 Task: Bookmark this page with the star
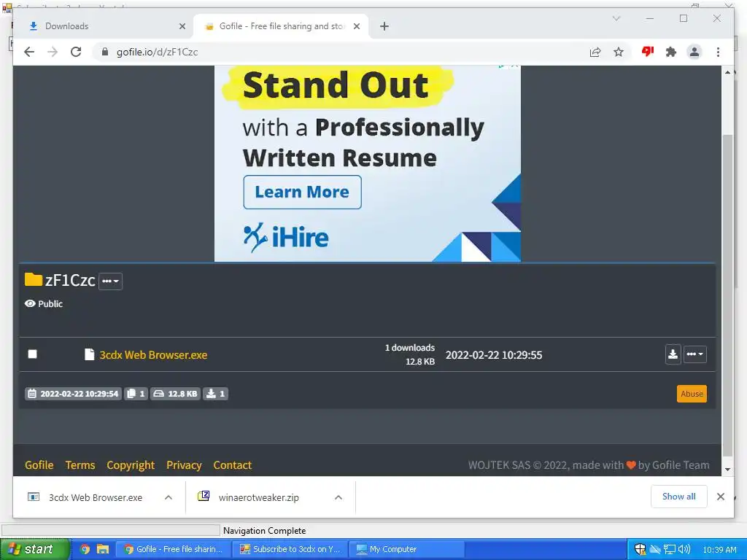(619, 52)
